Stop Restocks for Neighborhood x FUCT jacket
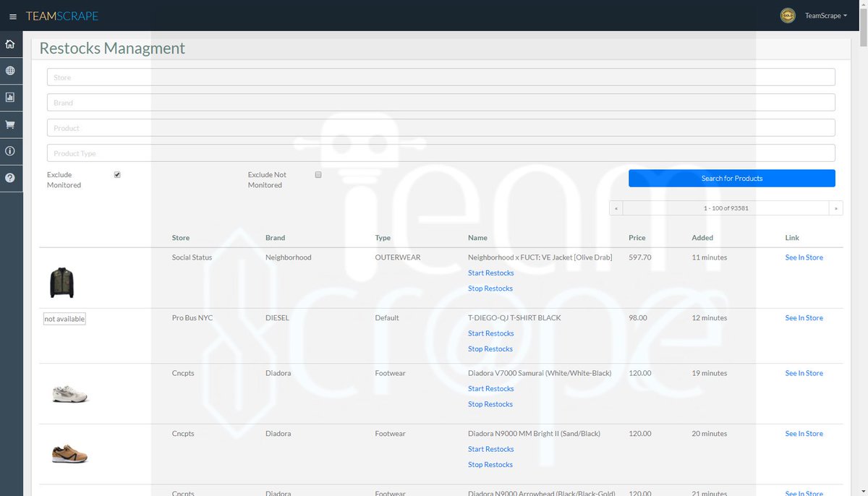This screenshot has height=496, width=868. tap(490, 288)
